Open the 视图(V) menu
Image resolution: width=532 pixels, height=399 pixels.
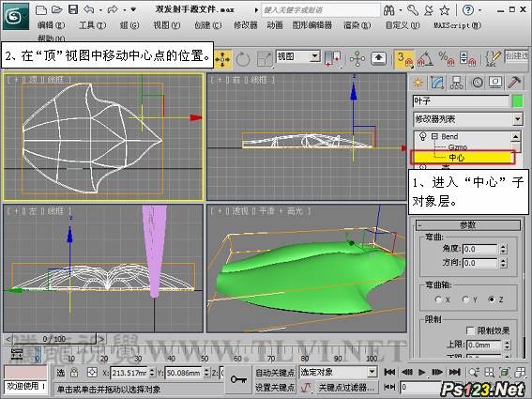167,25
